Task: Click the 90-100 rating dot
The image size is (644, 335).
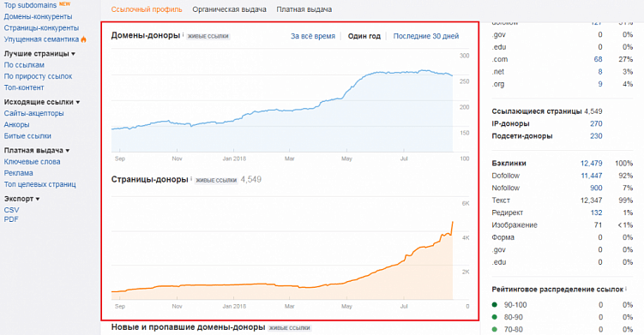Action: pos(495,305)
